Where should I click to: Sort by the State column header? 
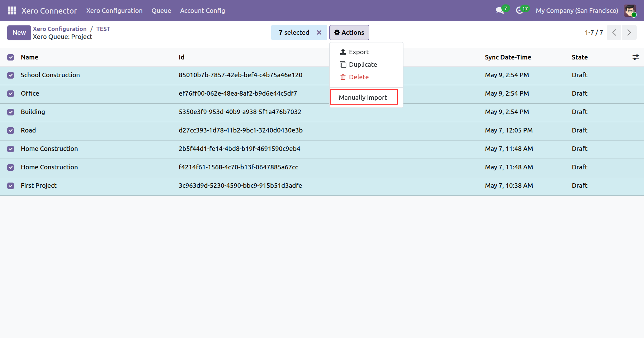[580, 57]
